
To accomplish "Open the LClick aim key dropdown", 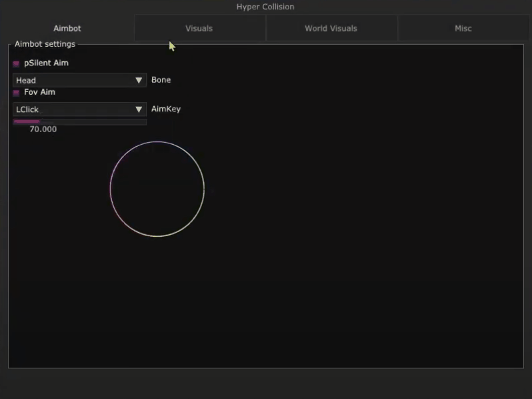I will pos(73,109).
